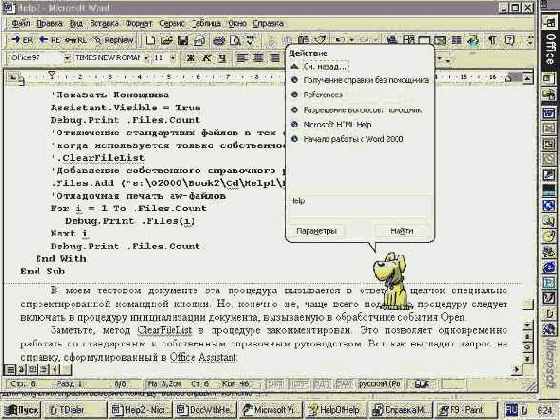560x420 pixels.
Task: Open the Вставка menu
Action: 104,24
